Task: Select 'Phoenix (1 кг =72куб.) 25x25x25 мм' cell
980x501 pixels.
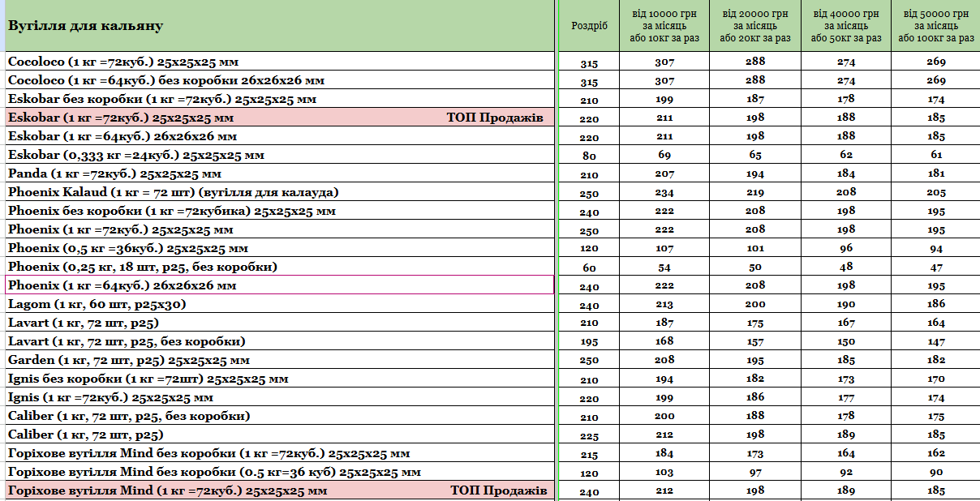Action: click(x=279, y=229)
